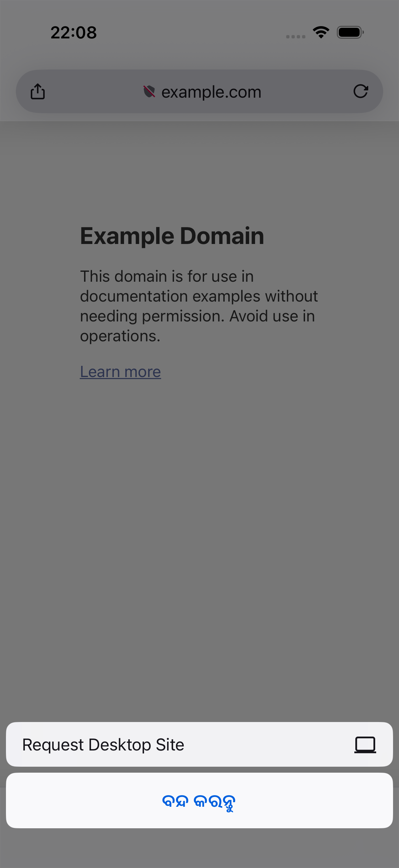Click the laptop icon beside Request Desktop Site
The image size is (399, 868).
click(x=365, y=744)
